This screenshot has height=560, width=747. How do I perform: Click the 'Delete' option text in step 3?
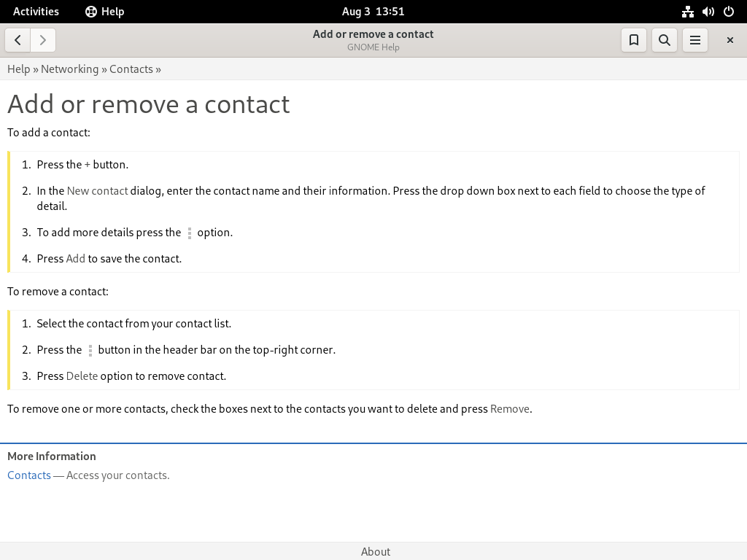[x=82, y=376]
